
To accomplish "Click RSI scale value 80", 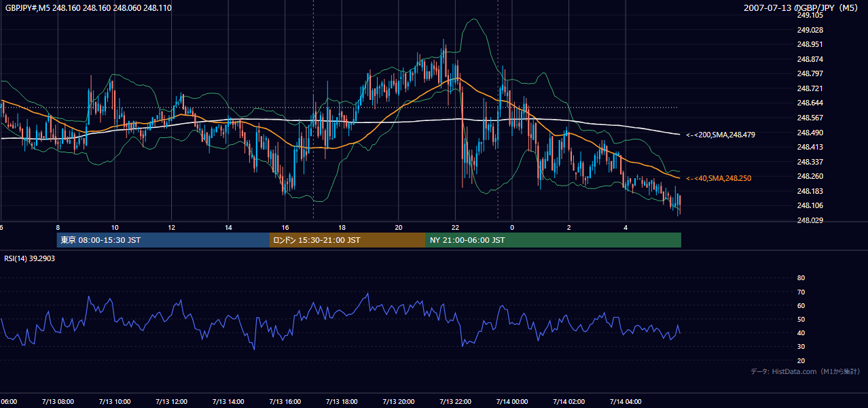I will pos(801,278).
